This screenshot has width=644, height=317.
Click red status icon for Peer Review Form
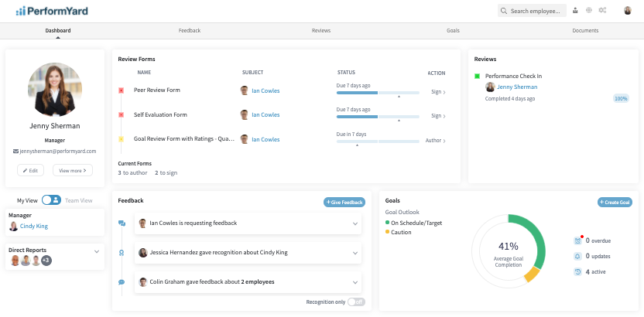coord(122,90)
